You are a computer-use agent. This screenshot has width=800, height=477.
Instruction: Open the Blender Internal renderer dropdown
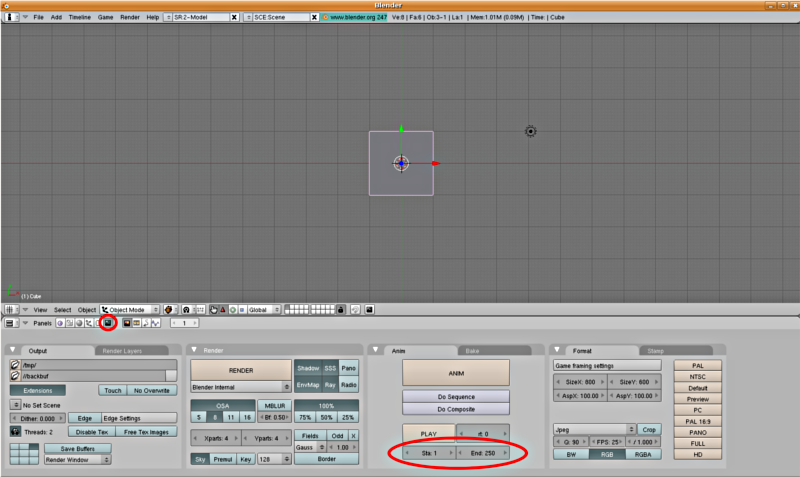click(241, 387)
